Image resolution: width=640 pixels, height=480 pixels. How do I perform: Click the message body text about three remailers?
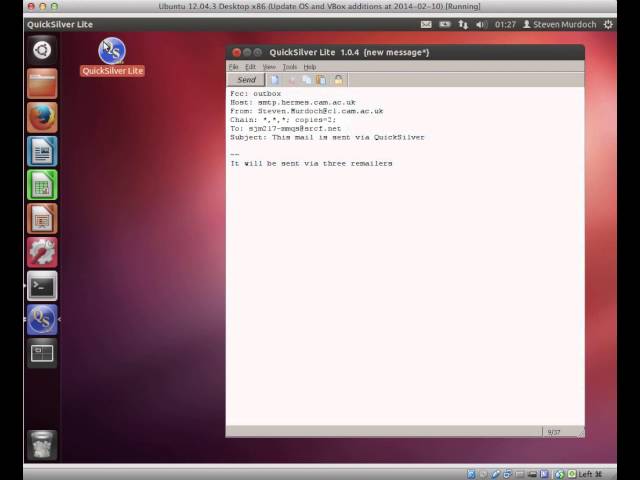point(311,163)
